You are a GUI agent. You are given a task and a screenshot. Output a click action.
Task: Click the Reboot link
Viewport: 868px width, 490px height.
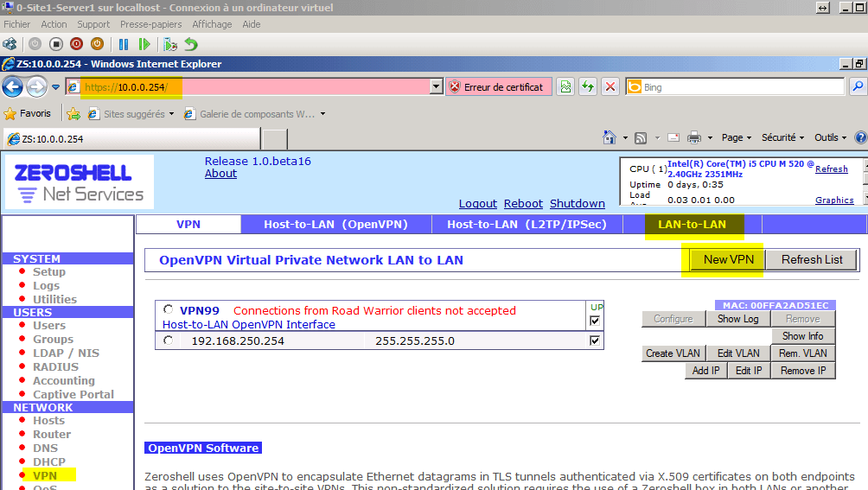coord(523,204)
